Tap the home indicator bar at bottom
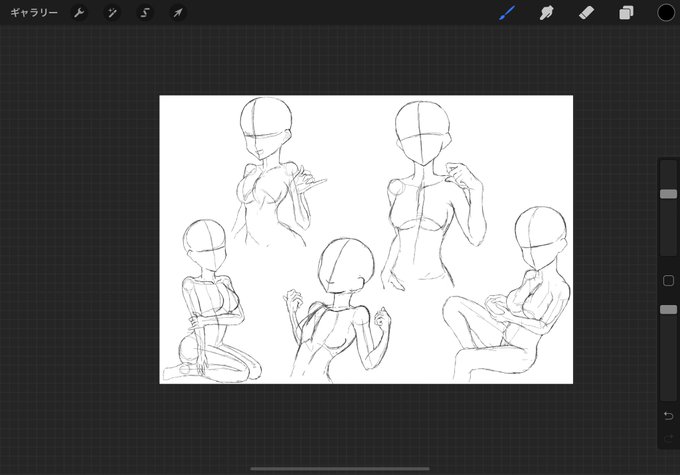The width and height of the screenshot is (680, 475). (340, 468)
